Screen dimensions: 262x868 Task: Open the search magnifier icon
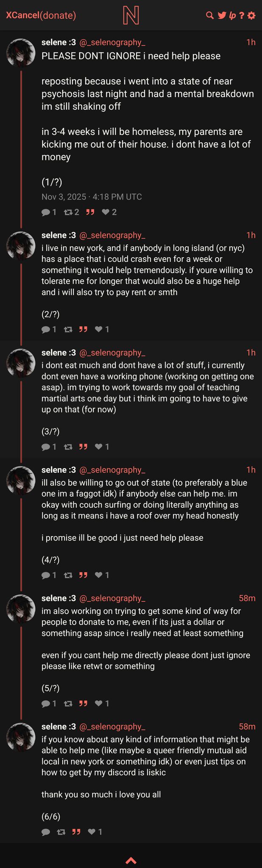(x=209, y=14)
